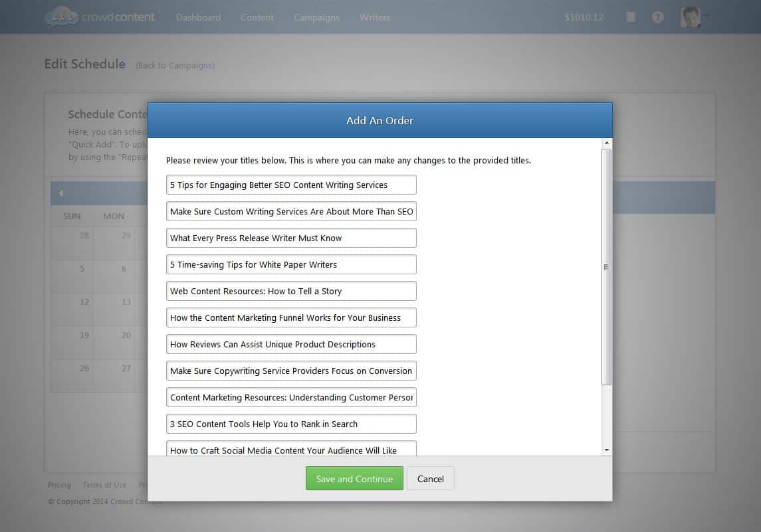The image size is (761, 532).
Task: Click your profile avatar photo
Action: [690, 16]
